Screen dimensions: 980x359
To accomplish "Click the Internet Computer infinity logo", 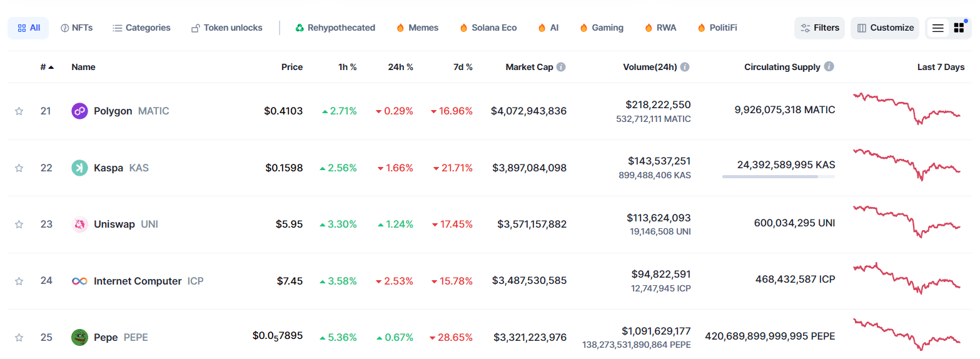I will [79, 281].
